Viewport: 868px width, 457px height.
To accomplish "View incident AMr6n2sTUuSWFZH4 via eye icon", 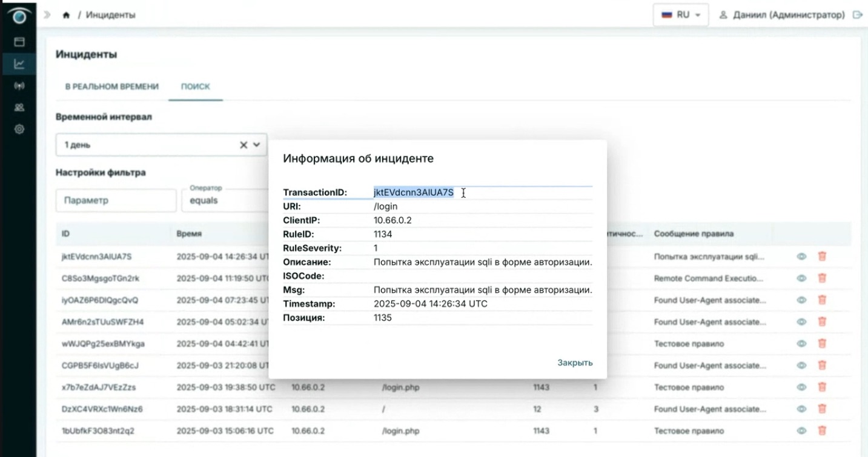I will [801, 322].
